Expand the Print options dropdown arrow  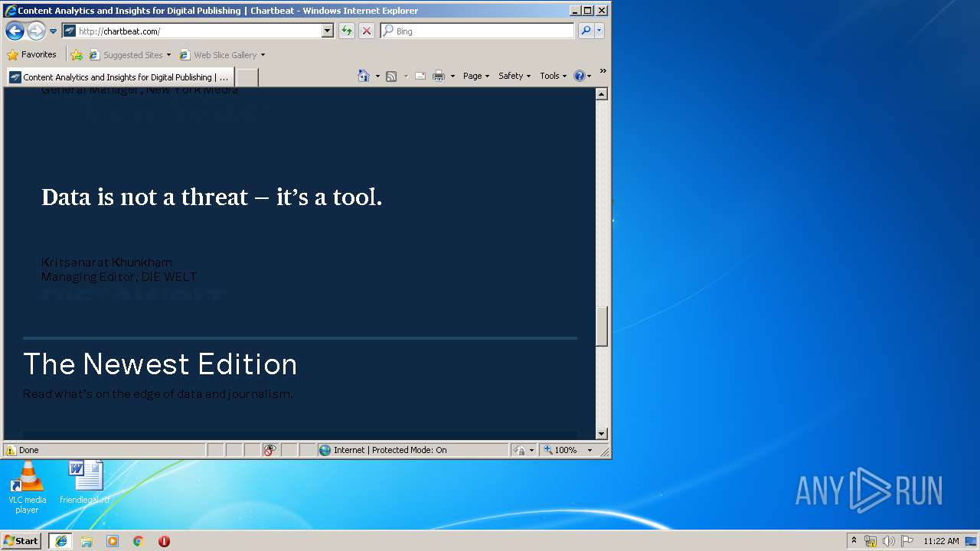click(x=452, y=76)
